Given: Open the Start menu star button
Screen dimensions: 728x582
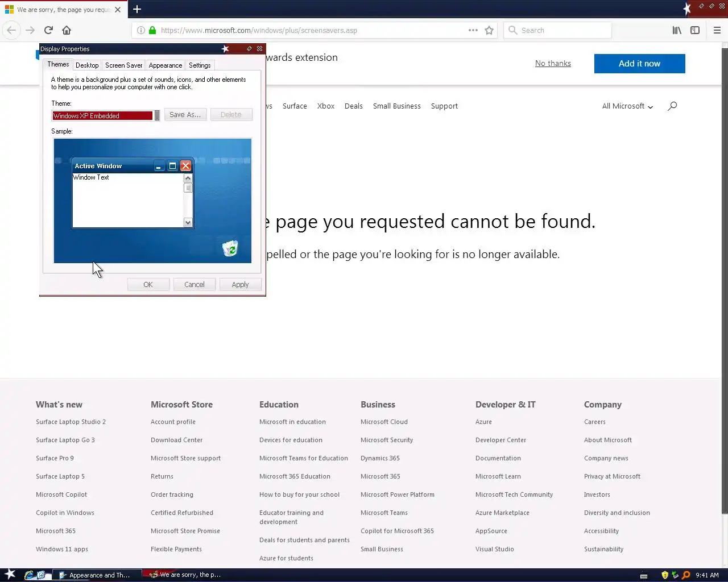Looking at the screenshot, I should click(x=10, y=574).
